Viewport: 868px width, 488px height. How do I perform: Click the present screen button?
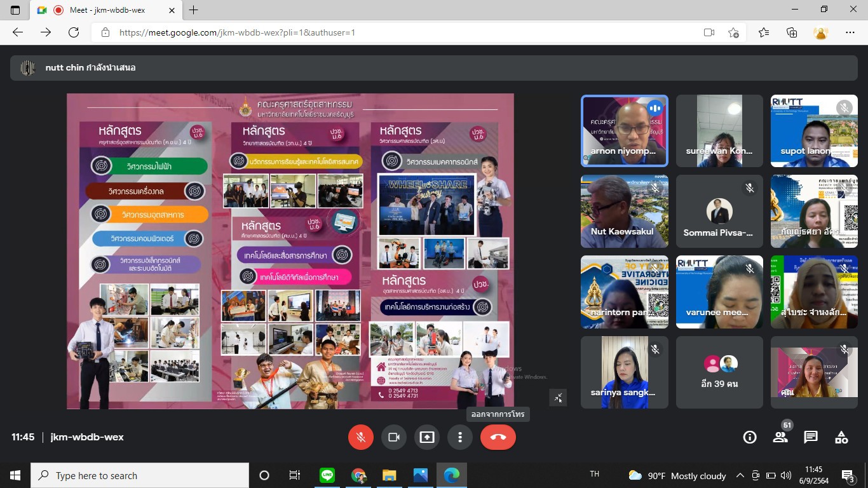[427, 437]
